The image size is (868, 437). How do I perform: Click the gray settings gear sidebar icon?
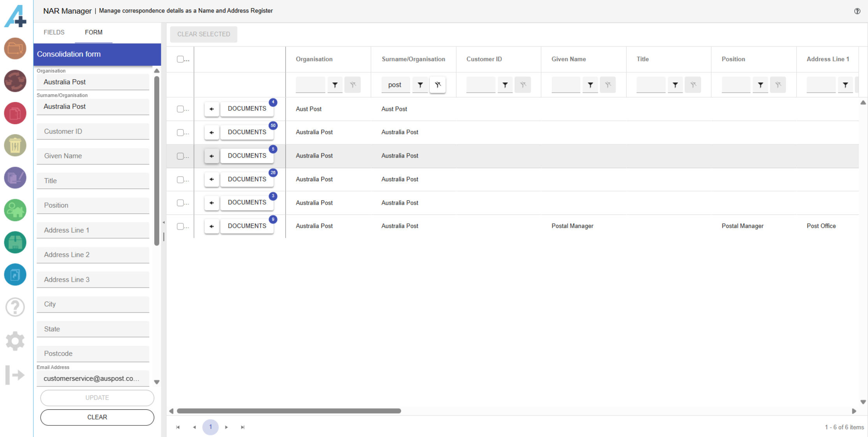point(15,341)
